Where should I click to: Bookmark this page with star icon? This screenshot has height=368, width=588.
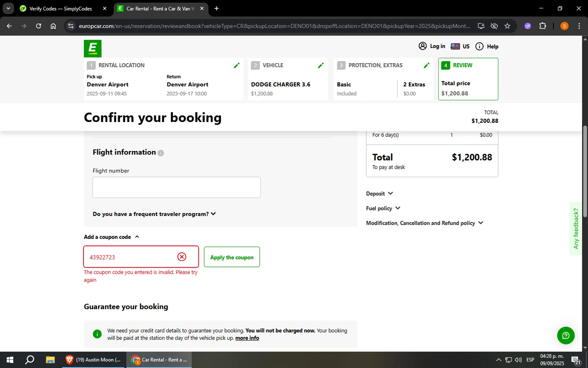coord(507,26)
